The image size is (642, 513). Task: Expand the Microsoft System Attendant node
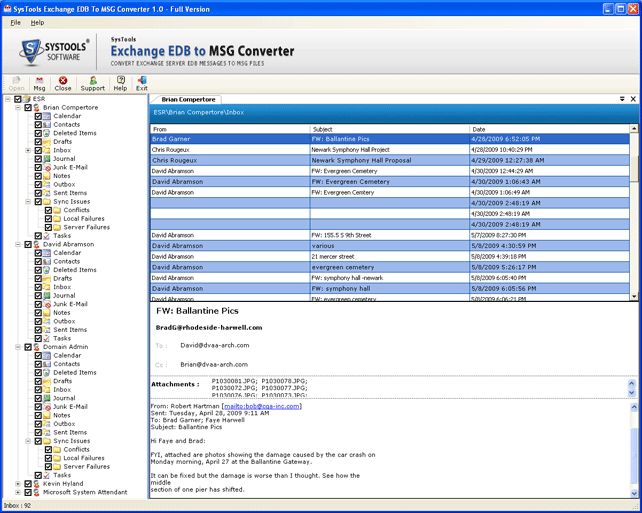click(x=18, y=492)
